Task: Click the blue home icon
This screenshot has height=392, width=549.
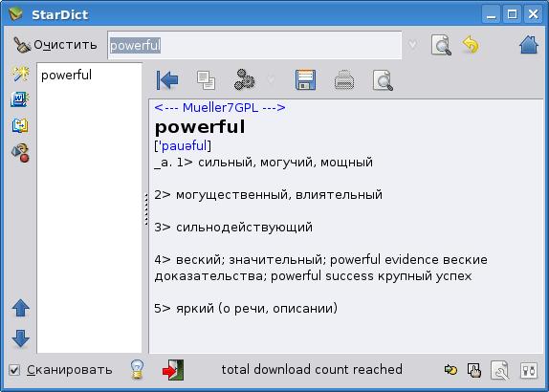Action: tap(529, 44)
